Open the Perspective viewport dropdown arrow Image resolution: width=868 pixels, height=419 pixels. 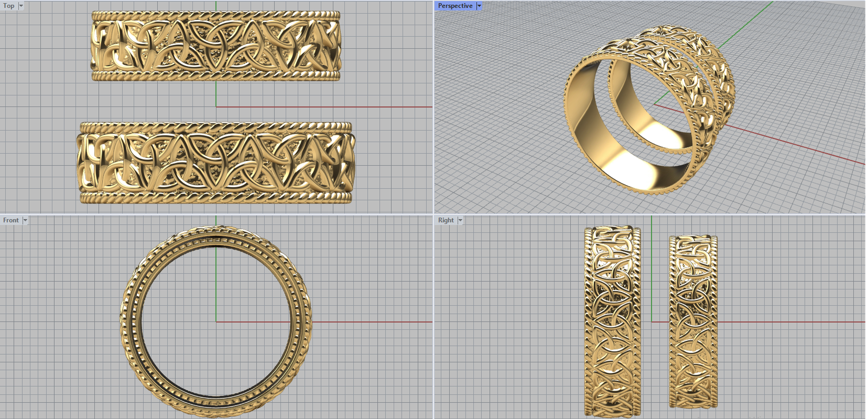[x=479, y=6]
